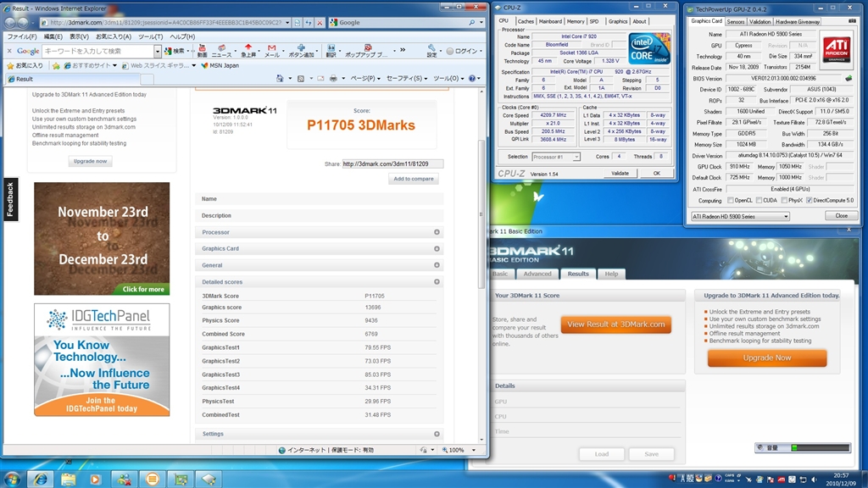Open the MSN Japan favorites link
The width and height of the screenshot is (868, 488).
point(220,65)
